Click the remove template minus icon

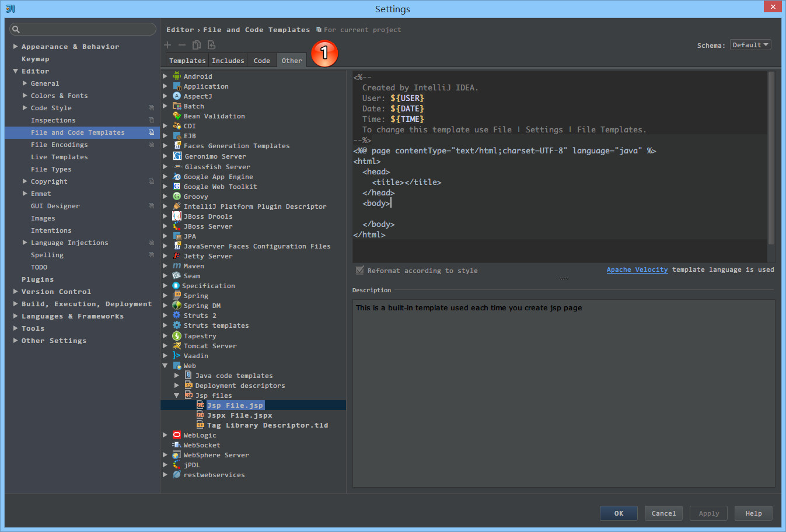182,45
